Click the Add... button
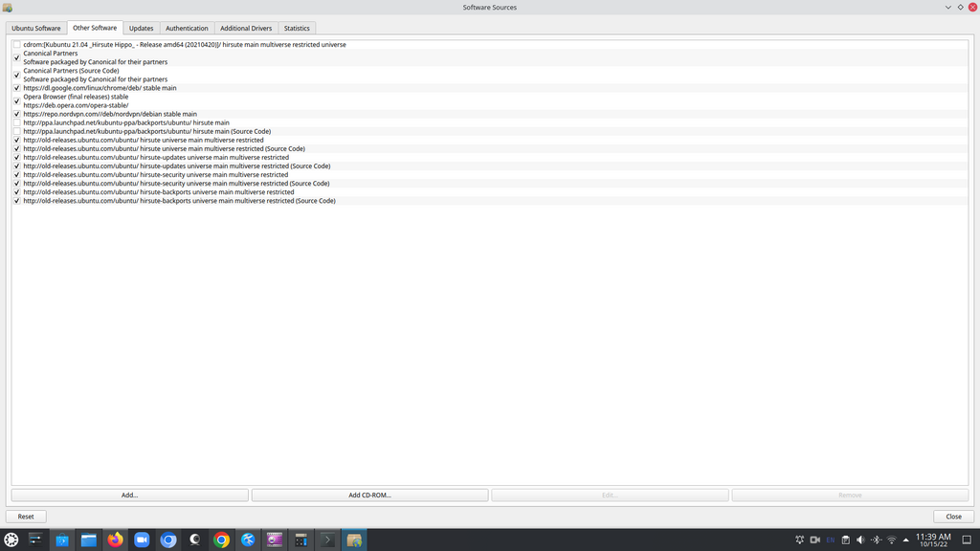This screenshot has width=980, height=551. click(x=129, y=495)
